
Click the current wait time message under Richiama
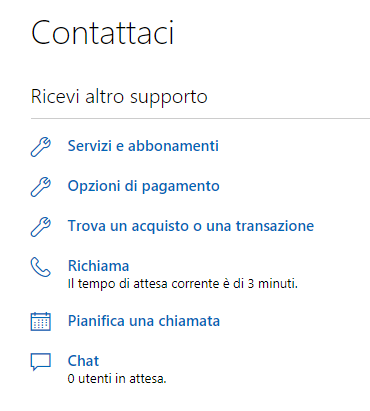pyautogui.click(x=183, y=284)
